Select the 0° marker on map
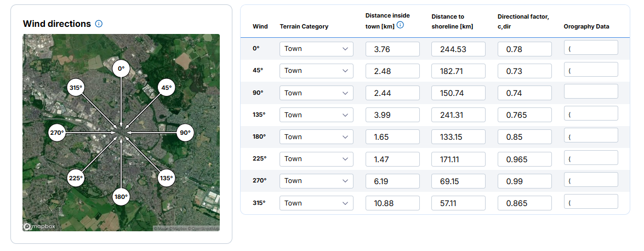The width and height of the screenshot is (644, 251). (121, 69)
